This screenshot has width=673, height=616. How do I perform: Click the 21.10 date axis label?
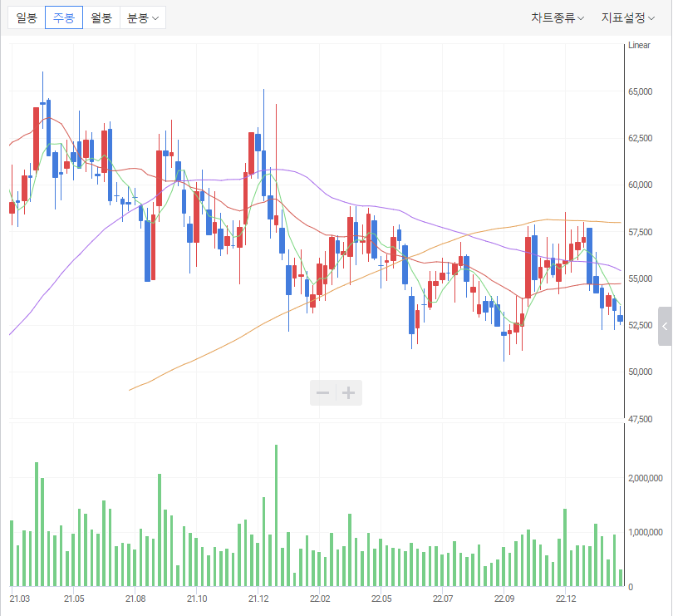coord(197,599)
